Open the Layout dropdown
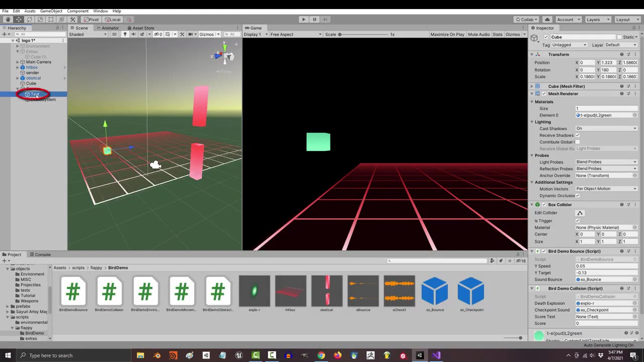Image resolution: width=644 pixels, height=362 pixels. point(626,19)
